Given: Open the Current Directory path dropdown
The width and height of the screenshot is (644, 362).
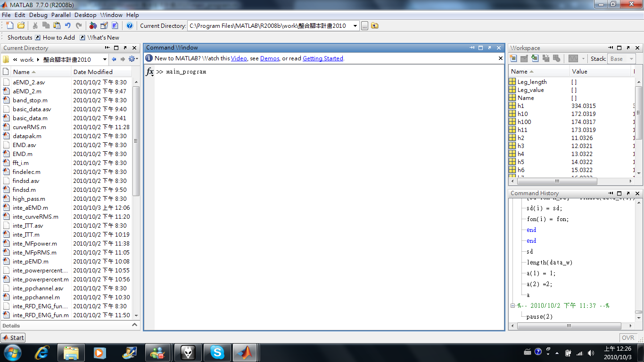Looking at the screenshot, I should [355, 26].
